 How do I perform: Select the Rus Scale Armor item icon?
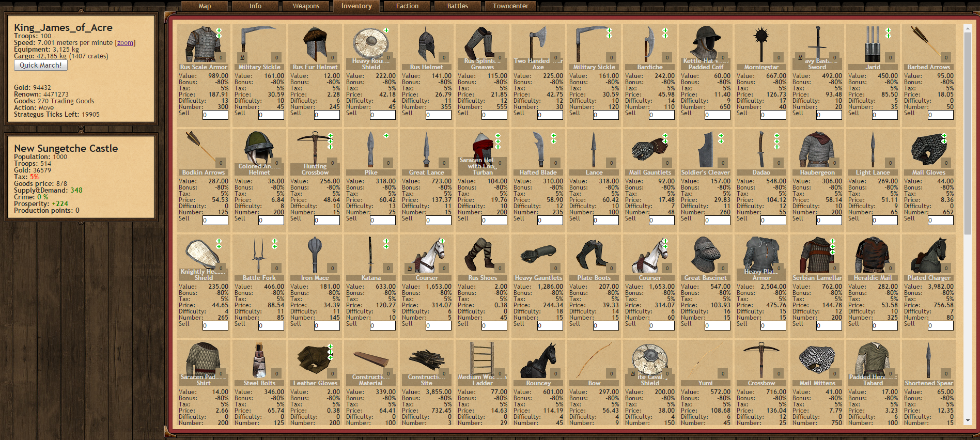(204, 44)
